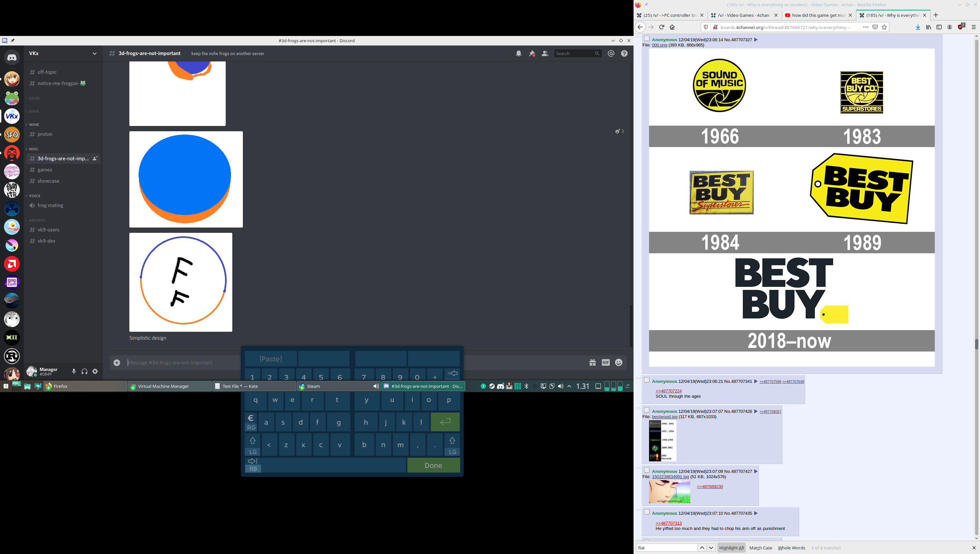The height and width of the screenshot is (554, 980).
Task: Deafen audio with headphones icon
Action: pyautogui.click(x=84, y=371)
